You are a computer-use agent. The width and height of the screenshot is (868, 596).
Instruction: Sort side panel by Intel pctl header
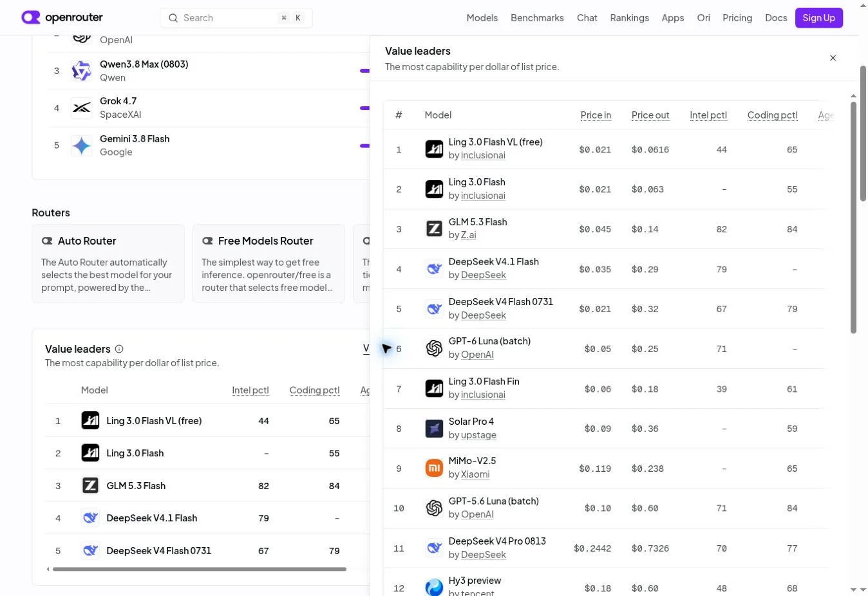(708, 115)
